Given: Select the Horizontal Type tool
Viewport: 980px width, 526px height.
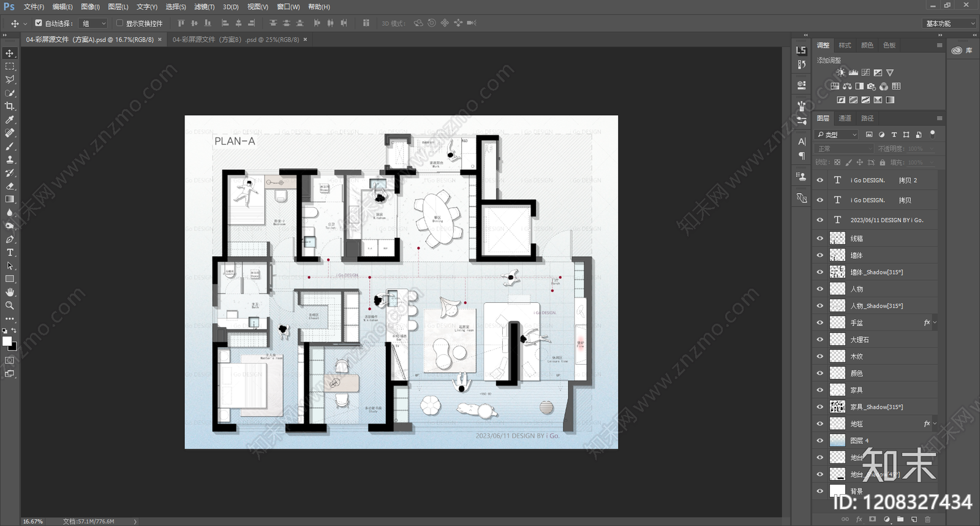Looking at the screenshot, I should [10, 253].
